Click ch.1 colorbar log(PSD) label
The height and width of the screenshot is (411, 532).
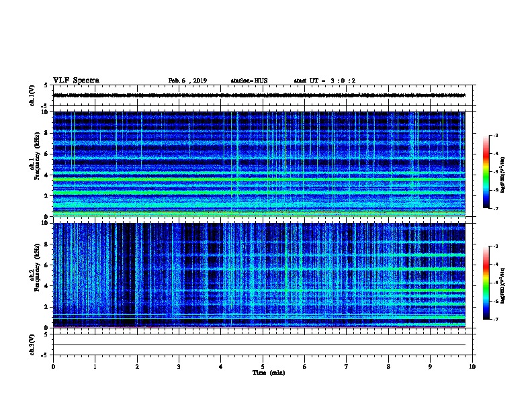pyautogui.click(x=503, y=175)
